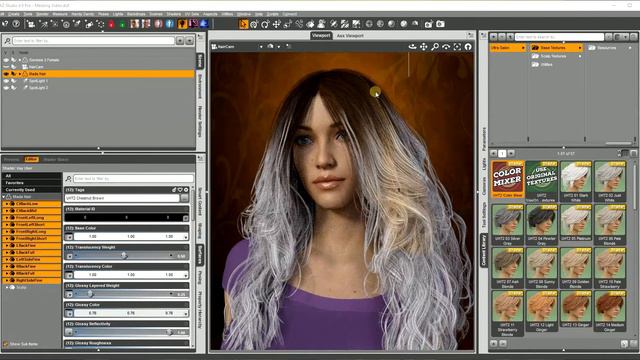
Task: Open the Render menu
Action: point(42,14)
